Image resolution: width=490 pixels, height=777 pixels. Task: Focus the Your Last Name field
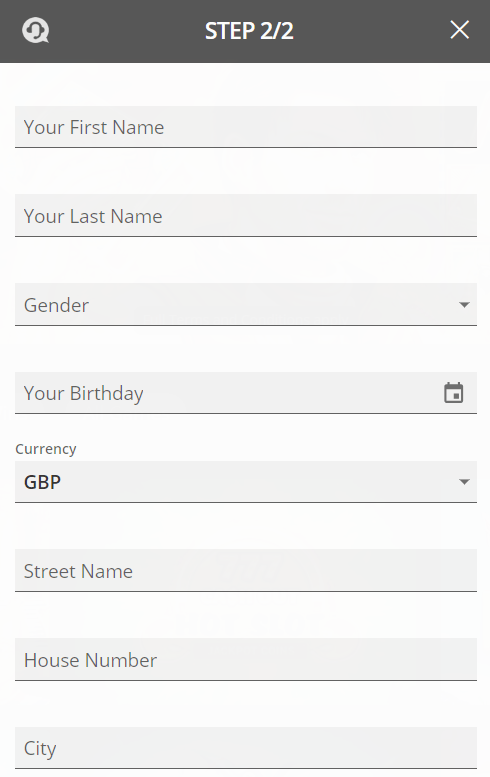tap(246, 216)
